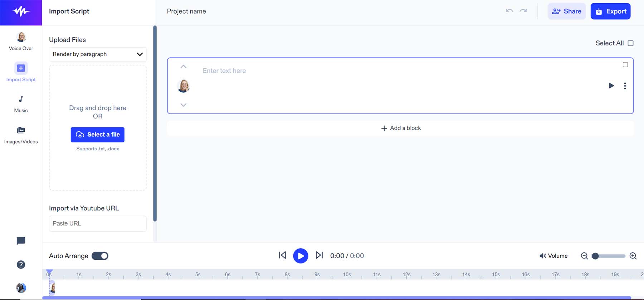Click the Export button
This screenshot has width=644, height=300.
click(610, 11)
